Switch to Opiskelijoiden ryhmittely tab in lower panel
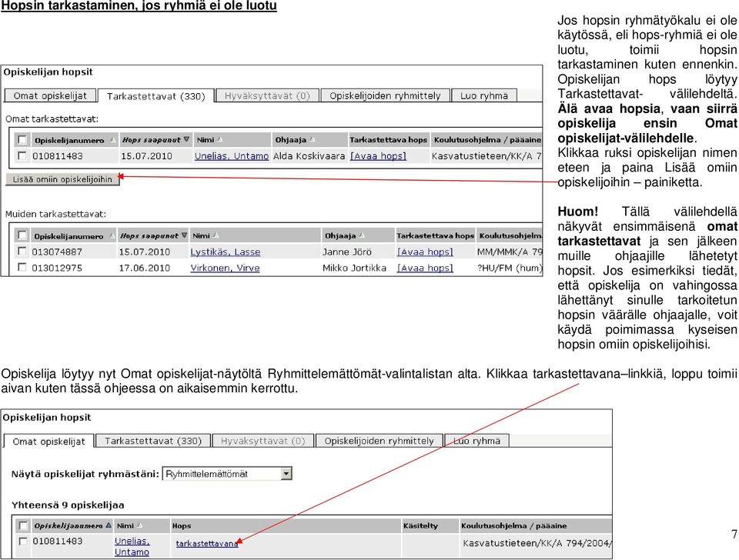 379,441
